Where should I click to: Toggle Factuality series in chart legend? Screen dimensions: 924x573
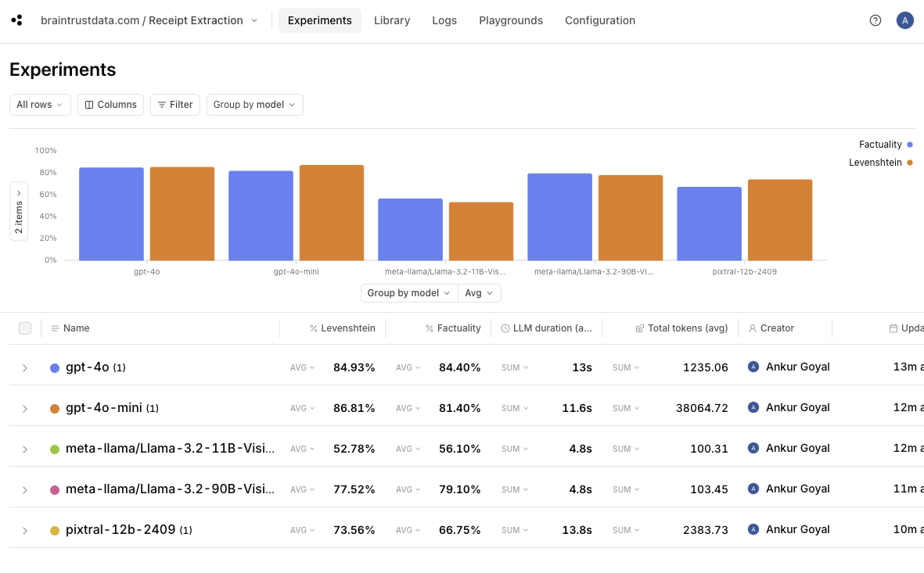(x=885, y=145)
